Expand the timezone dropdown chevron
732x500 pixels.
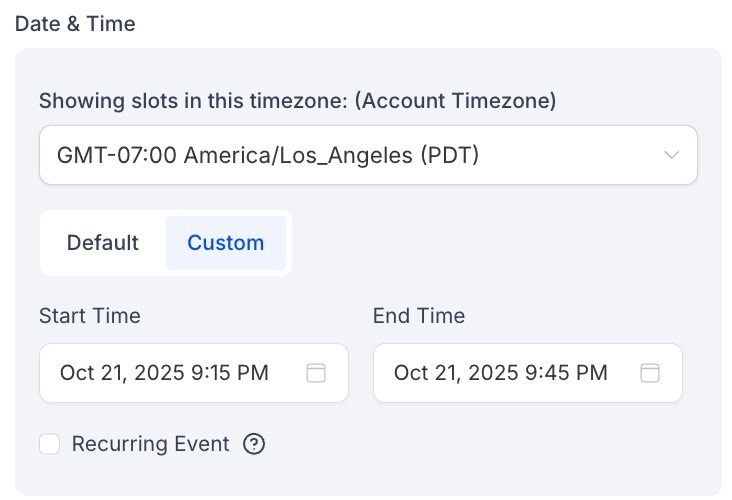(x=671, y=155)
